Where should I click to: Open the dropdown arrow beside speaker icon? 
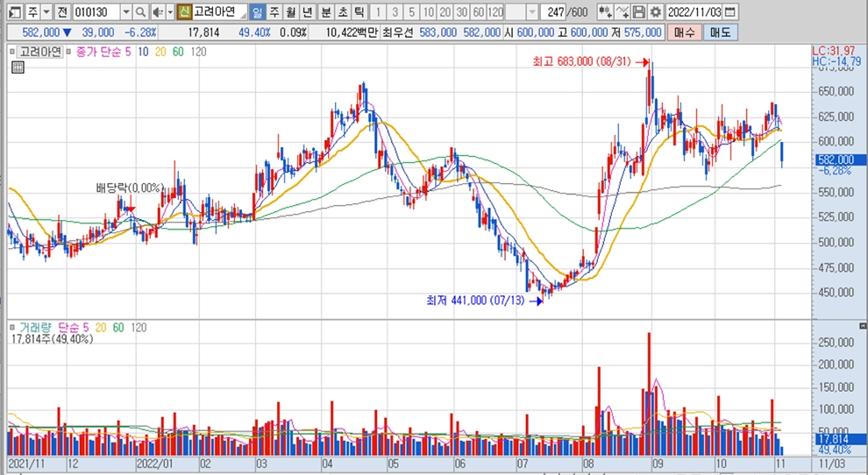(168, 12)
